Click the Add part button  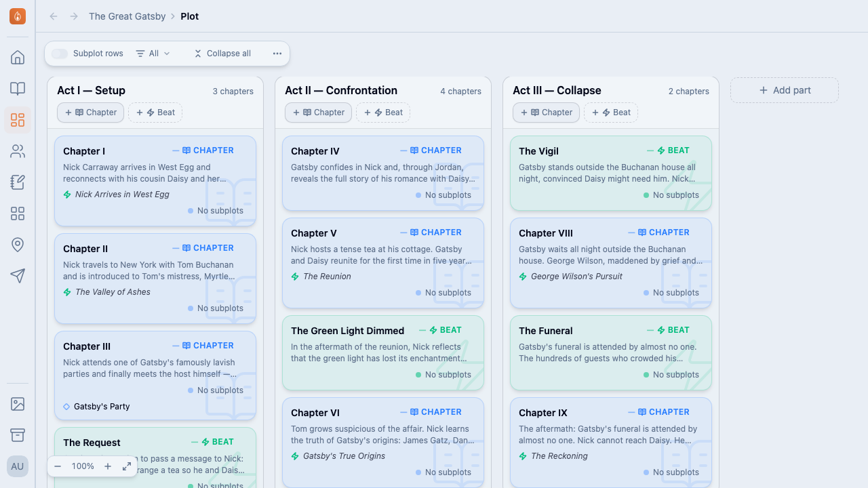coord(785,90)
